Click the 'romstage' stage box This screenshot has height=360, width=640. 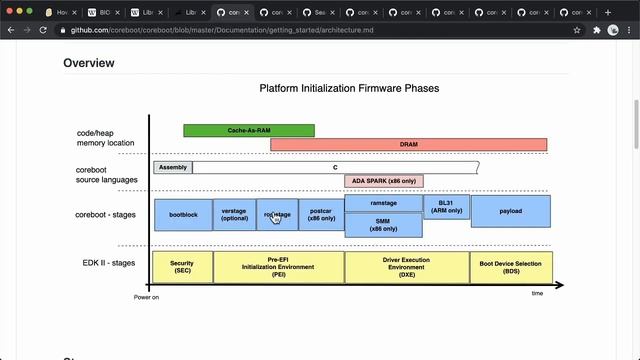pyautogui.click(x=278, y=215)
